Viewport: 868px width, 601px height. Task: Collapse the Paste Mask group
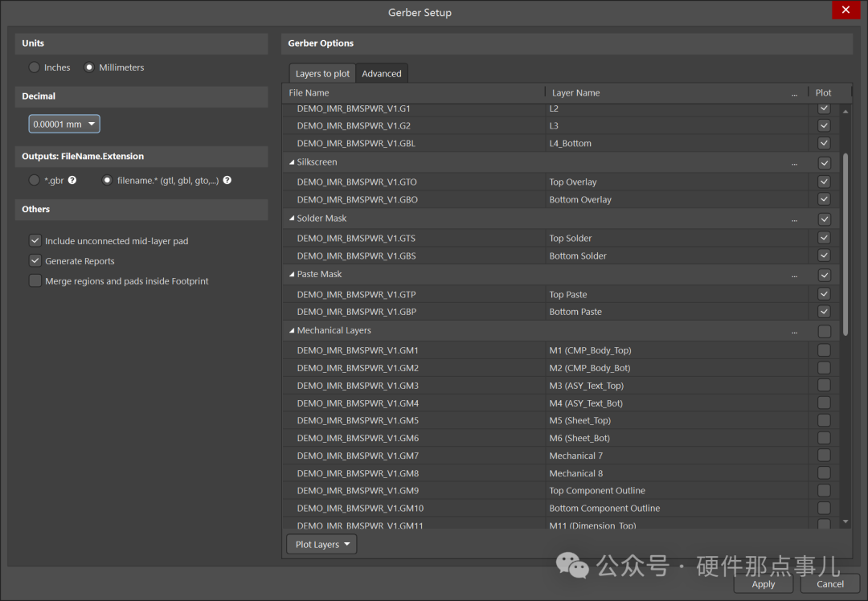(292, 274)
